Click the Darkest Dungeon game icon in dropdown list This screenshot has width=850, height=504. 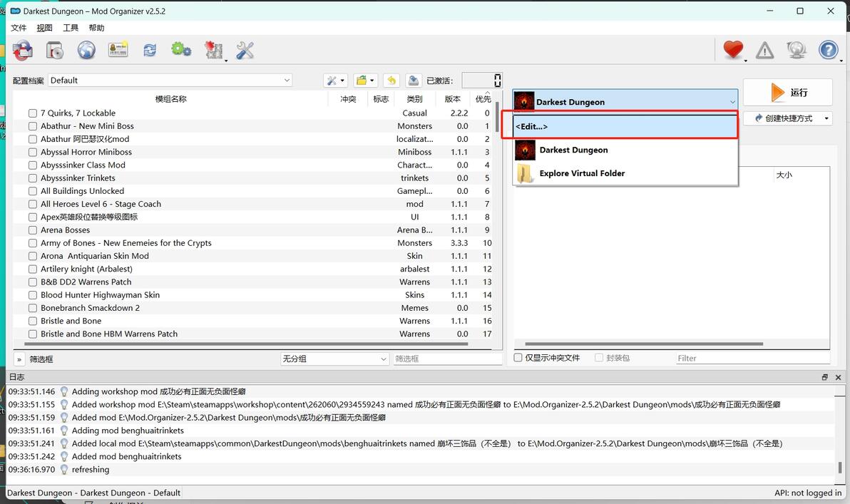526,150
